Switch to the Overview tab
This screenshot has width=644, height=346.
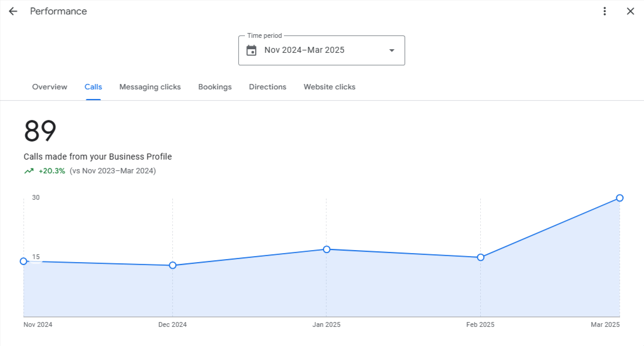tap(50, 87)
